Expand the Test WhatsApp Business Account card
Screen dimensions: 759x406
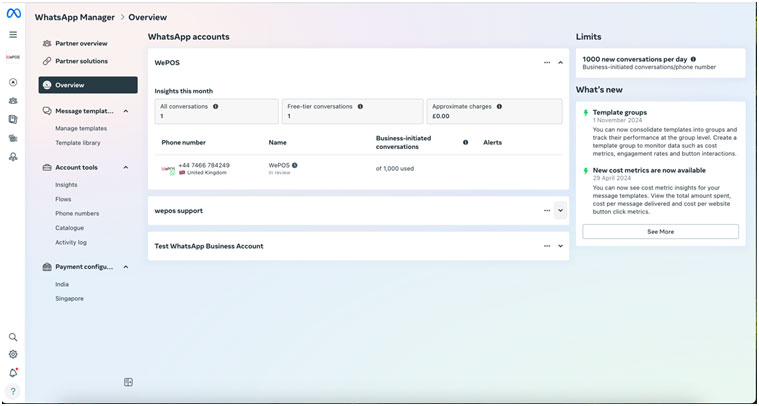tap(561, 246)
